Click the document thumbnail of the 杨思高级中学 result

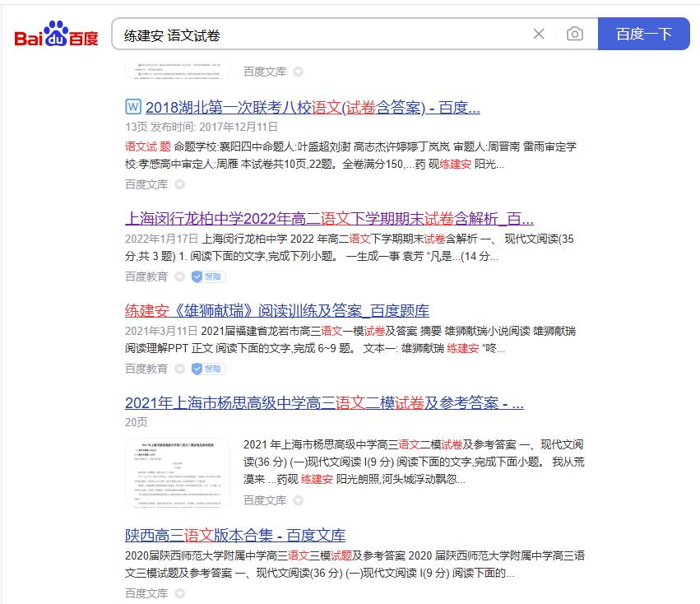(178, 472)
